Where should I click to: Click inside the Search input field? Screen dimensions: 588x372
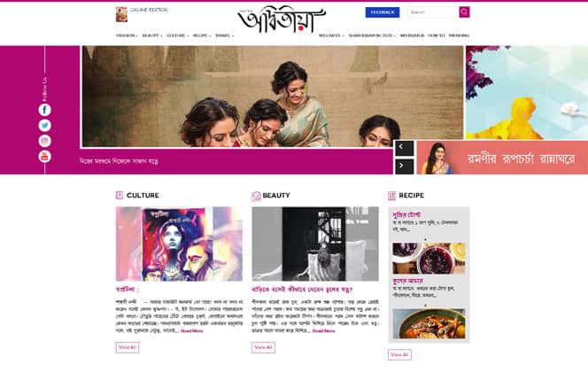click(433, 12)
